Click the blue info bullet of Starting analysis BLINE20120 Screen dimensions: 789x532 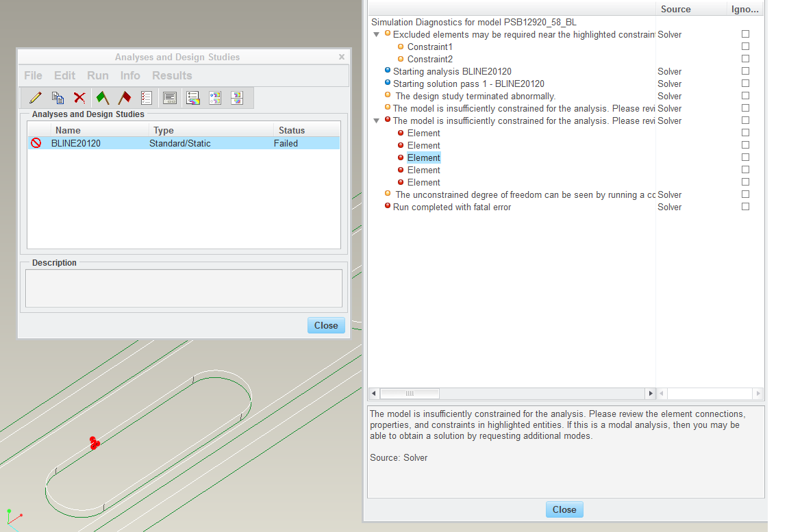388,71
